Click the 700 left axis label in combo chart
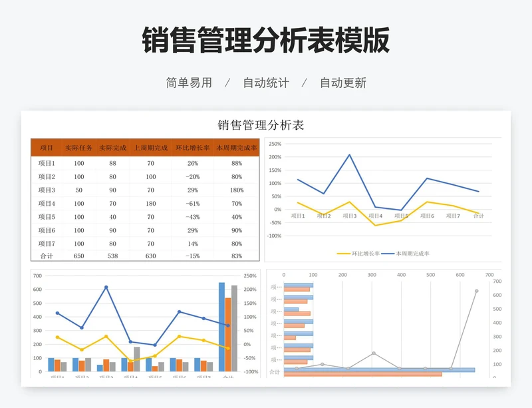 tap(38, 276)
